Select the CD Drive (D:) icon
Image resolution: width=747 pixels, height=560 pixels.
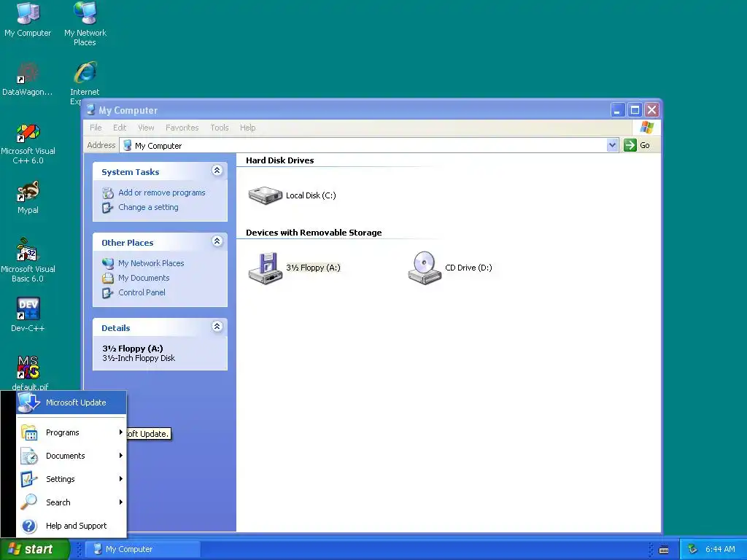pos(425,268)
